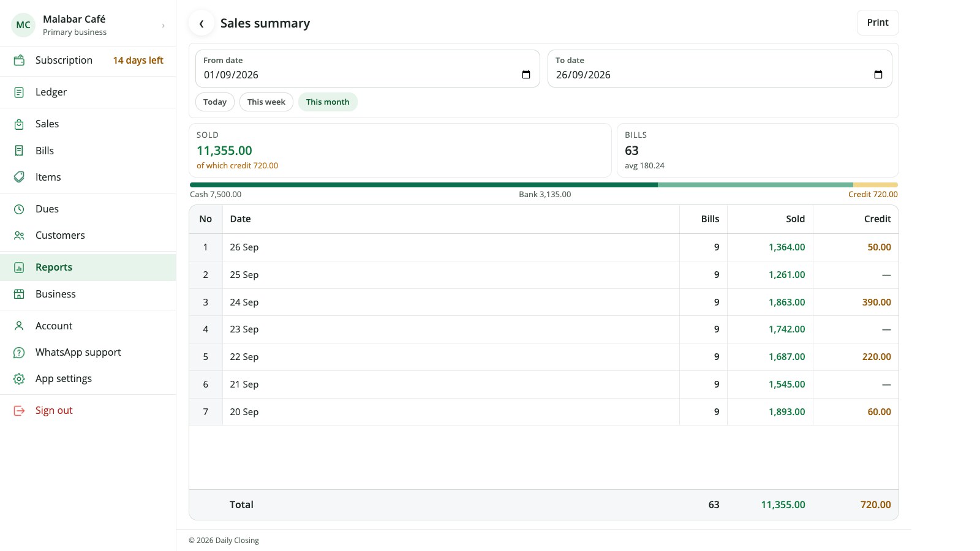The height and width of the screenshot is (551, 980).
Task: Click the 26 Sep date row
Action: [544, 247]
